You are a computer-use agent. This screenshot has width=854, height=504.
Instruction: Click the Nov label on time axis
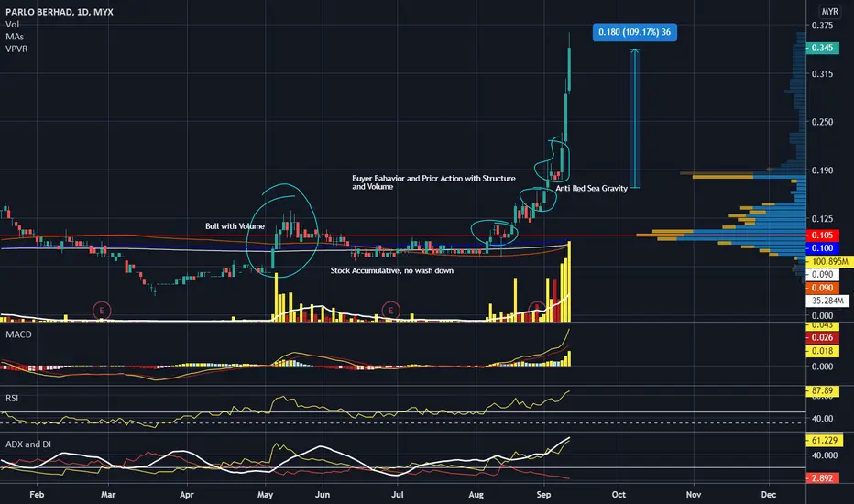(694, 495)
